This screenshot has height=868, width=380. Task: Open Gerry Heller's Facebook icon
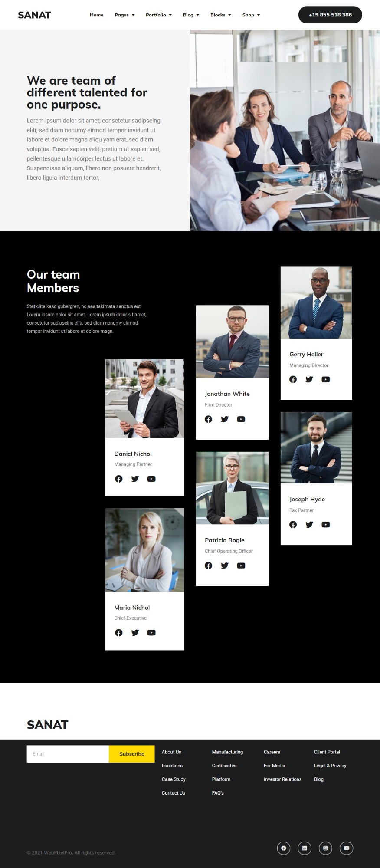click(293, 379)
